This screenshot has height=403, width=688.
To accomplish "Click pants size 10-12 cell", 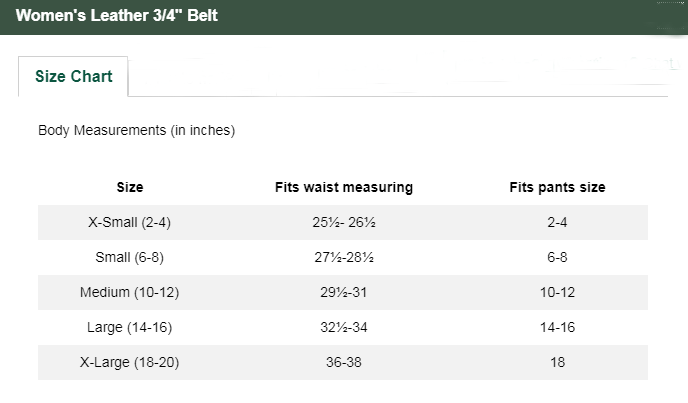I will pyautogui.click(x=557, y=292).
